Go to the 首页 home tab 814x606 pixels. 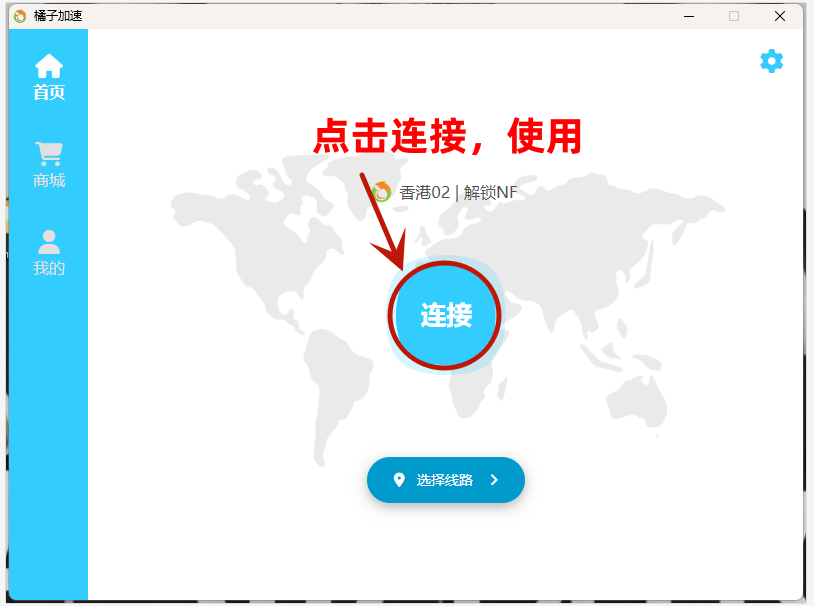49,77
